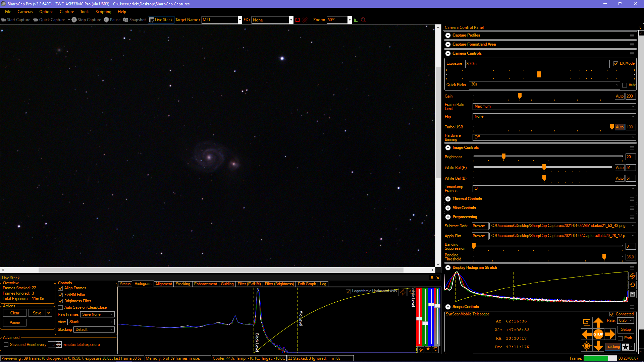Click the Pause toolbar button
Viewport: 644px width, 362px height.
click(112, 20)
